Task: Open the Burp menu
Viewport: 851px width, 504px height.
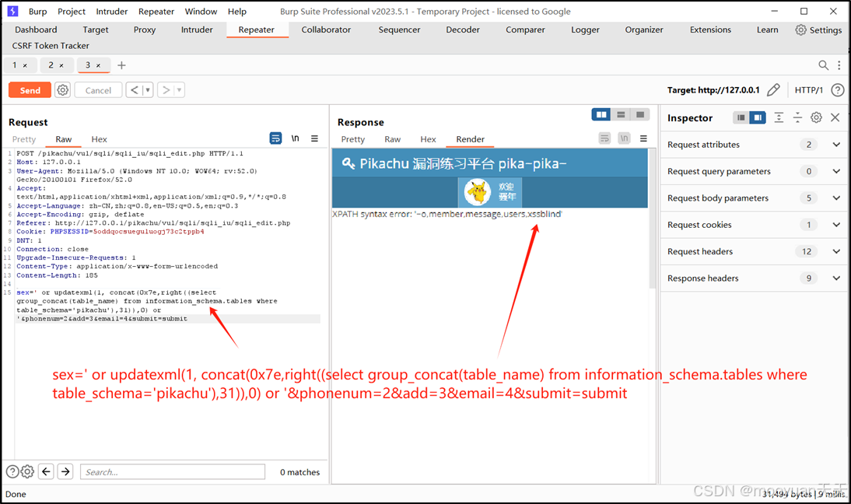Action: point(37,12)
